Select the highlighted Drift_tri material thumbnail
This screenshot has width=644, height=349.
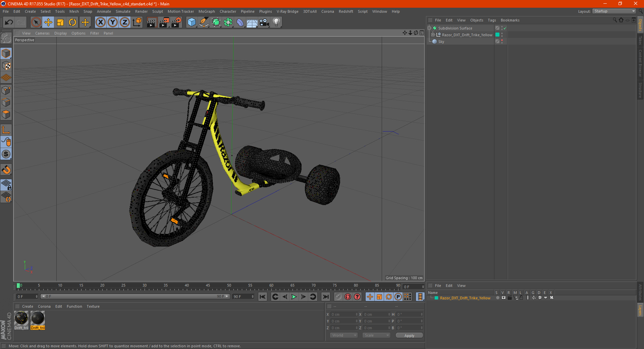coord(38,318)
